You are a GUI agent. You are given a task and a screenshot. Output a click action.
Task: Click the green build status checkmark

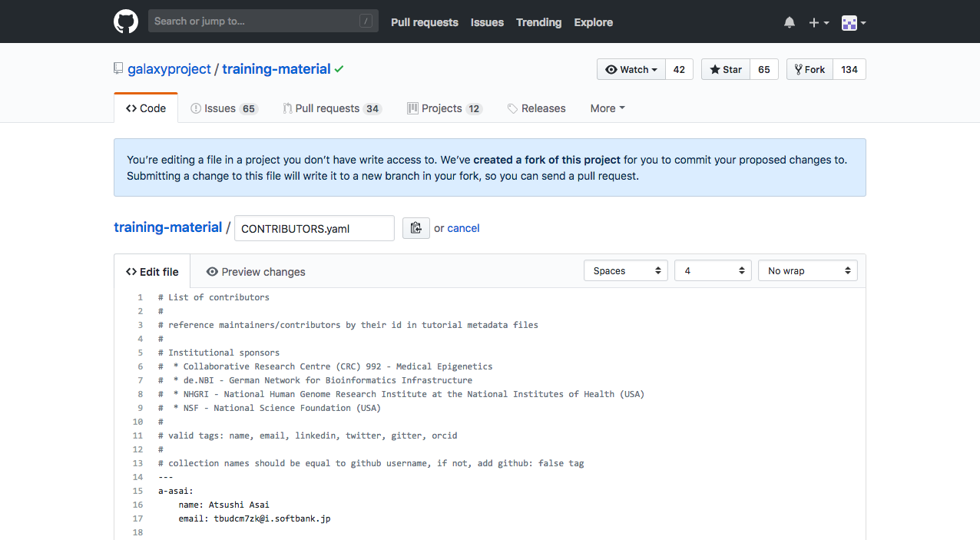(x=339, y=69)
